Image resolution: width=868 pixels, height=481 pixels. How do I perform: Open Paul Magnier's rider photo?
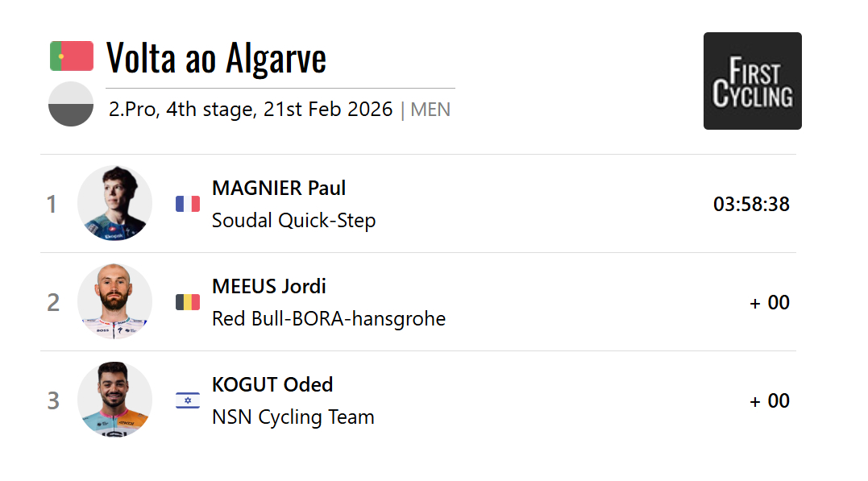114,203
